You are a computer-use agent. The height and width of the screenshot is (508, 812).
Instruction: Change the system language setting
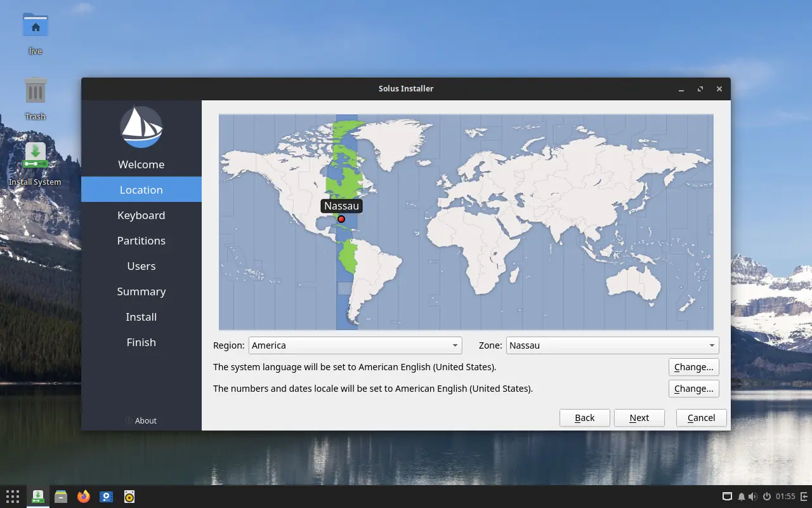coord(694,367)
